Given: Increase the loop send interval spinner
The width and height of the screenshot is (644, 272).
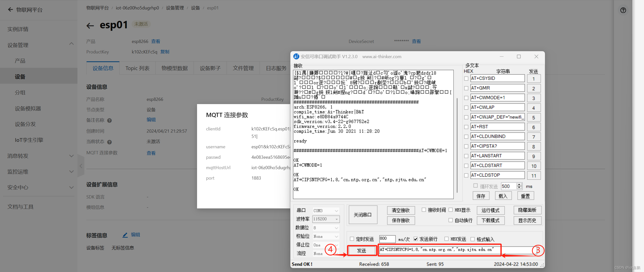Looking at the screenshot, I should (x=519, y=185).
